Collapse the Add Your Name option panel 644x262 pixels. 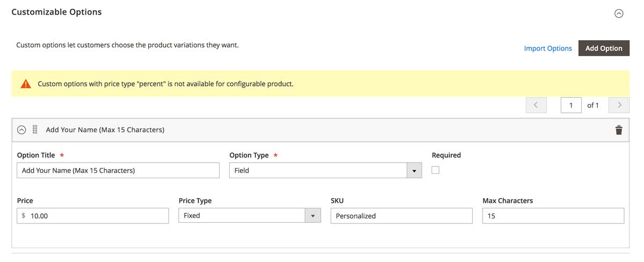[x=21, y=130]
